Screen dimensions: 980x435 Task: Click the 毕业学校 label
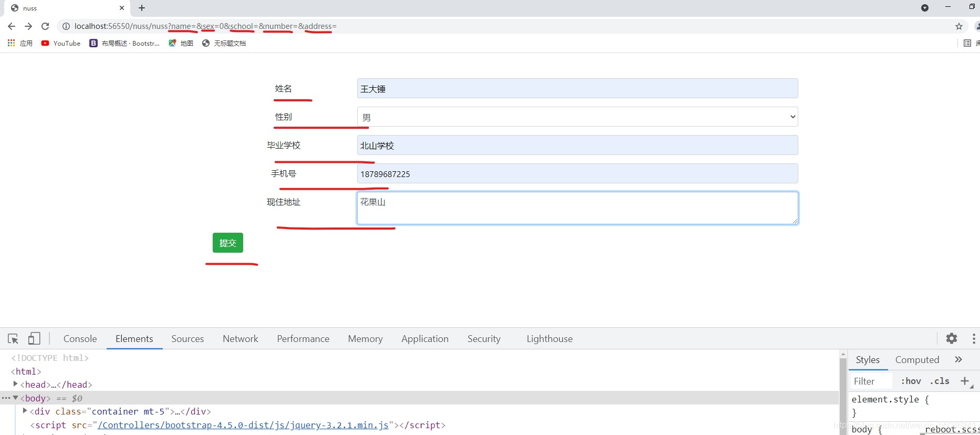click(x=284, y=145)
